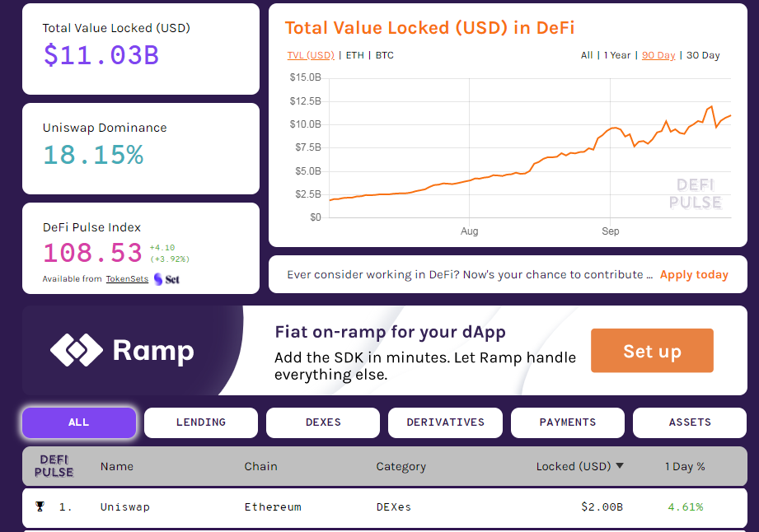Screen dimensions: 759x532
Task: Select TVL (USD) chart metric
Action: click(311, 55)
